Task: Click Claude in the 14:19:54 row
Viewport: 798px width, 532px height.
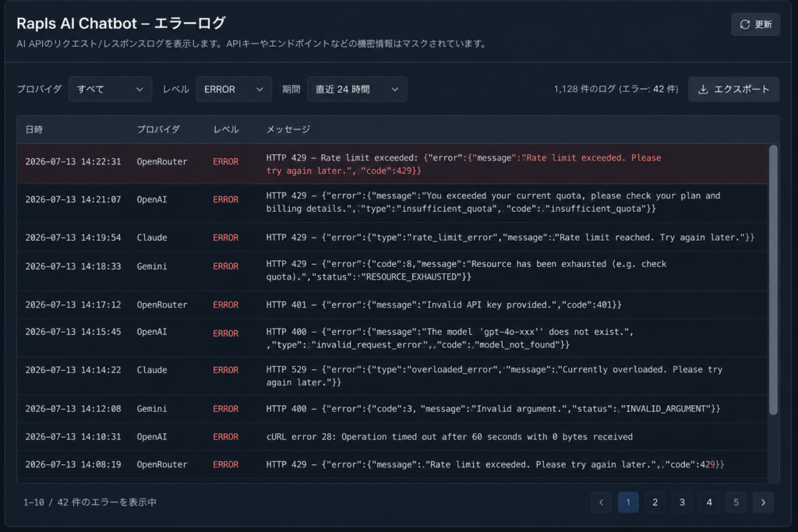Action: coord(152,238)
